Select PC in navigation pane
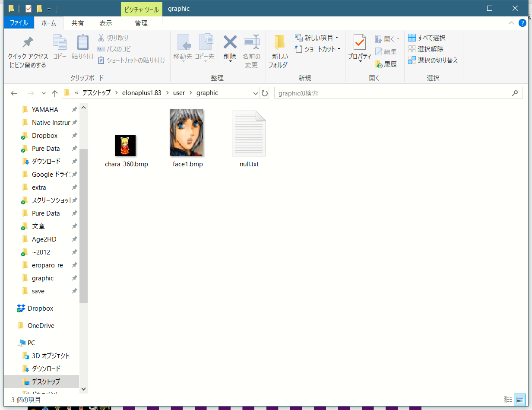Viewport: 532px width, 410px height. pyautogui.click(x=31, y=343)
